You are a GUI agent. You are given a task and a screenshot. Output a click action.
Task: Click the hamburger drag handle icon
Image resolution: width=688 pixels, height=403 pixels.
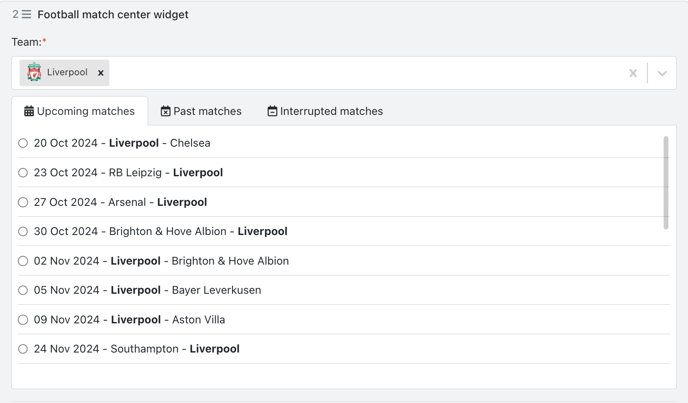(x=26, y=14)
